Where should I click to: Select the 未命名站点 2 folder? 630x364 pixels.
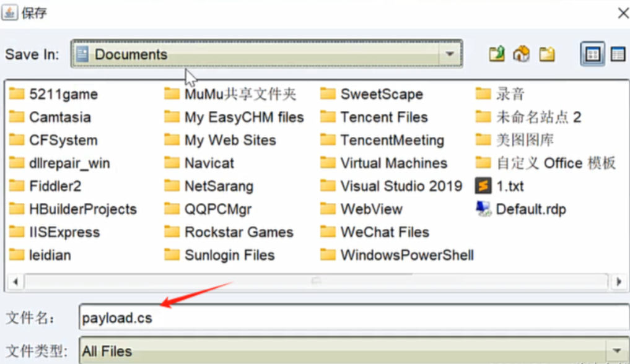tap(528, 117)
